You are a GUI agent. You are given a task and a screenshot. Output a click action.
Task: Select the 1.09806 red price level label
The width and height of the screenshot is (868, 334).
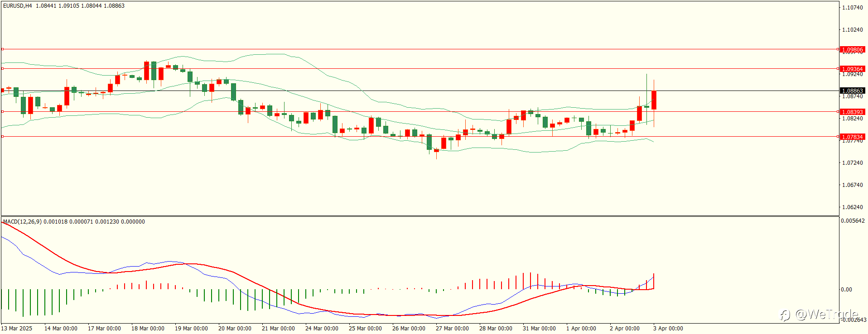(x=852, y=49)
